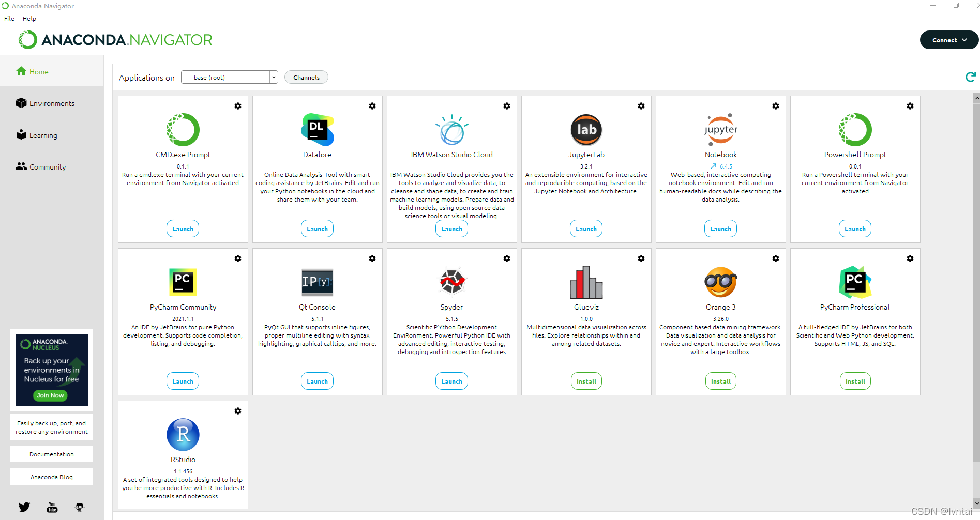Viewport: 980px width, 520px height.
Task: Click Join Now in Nucleus banner
Action: (x=50, y=395)
